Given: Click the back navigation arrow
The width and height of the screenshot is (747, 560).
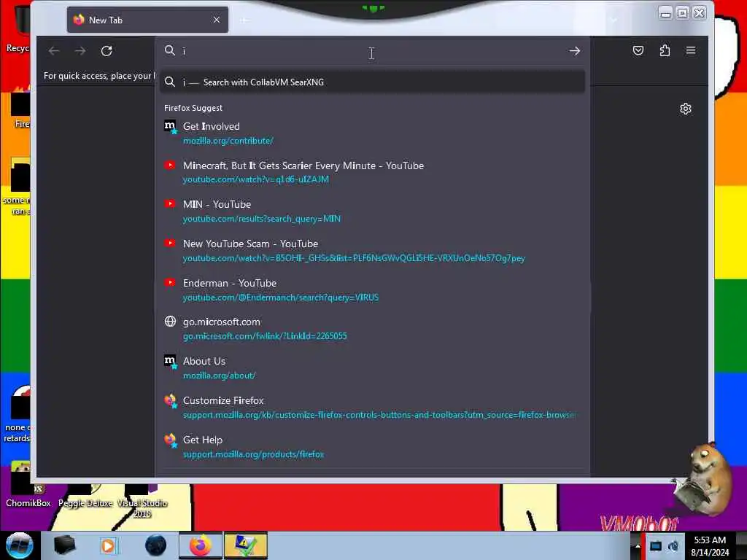Looking at the screenshot, I should (x=54, y=51).
